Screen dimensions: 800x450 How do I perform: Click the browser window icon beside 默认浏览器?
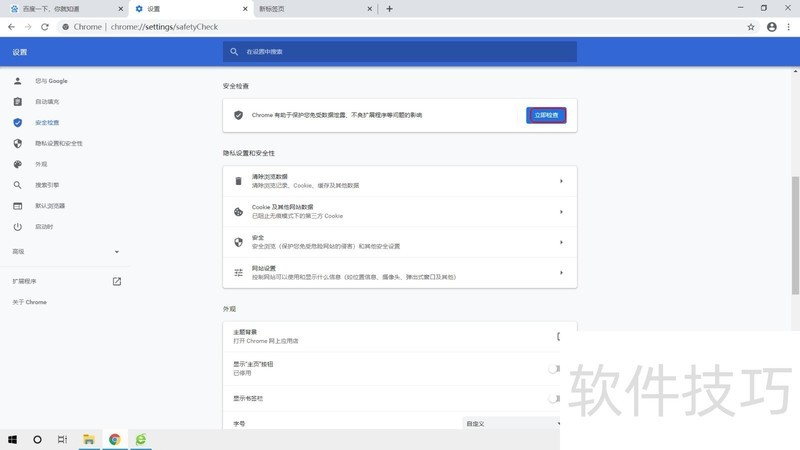click(x=18, y=206)
